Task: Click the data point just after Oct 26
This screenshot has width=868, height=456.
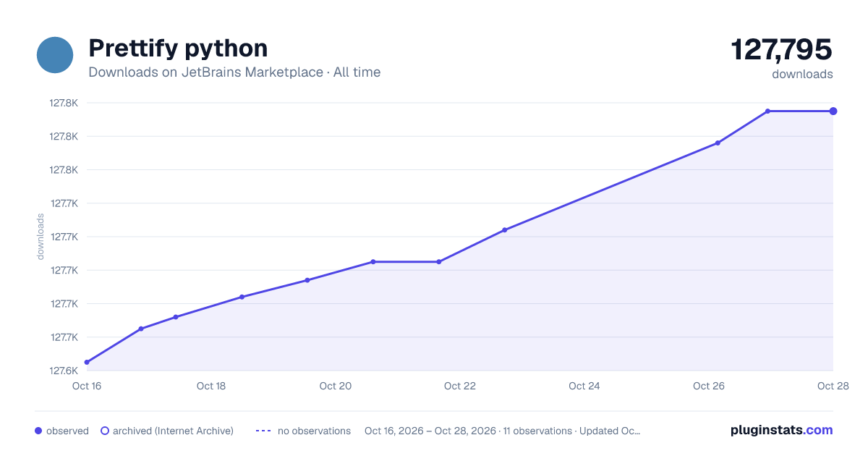Action: (718, 143)
